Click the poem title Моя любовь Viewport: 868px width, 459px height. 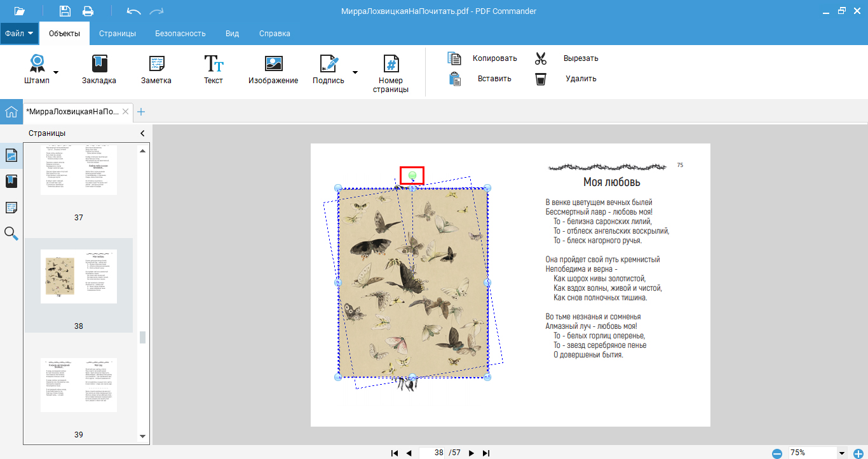click(x=612, y=182)
